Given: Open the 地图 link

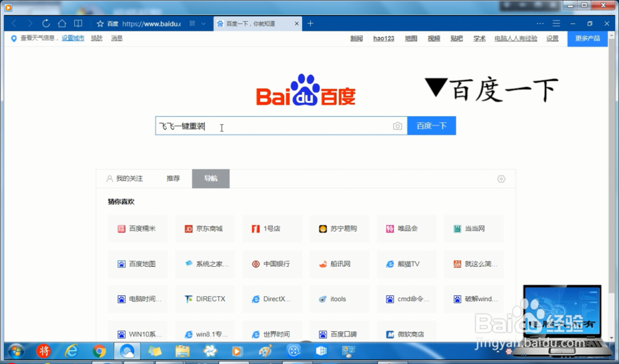Looking at the screenshot, I should pyautogui.click(x=411, y=38).
